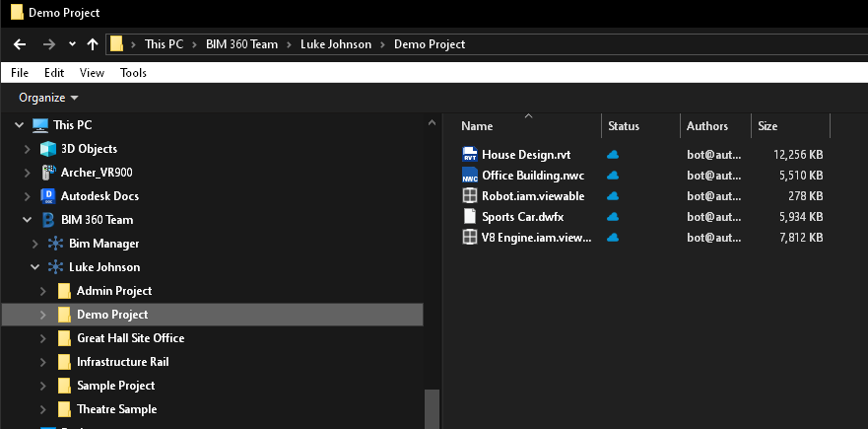The image size is (868, 429).
Task: Go up one level with Up arrow
Action: [93, 44]
